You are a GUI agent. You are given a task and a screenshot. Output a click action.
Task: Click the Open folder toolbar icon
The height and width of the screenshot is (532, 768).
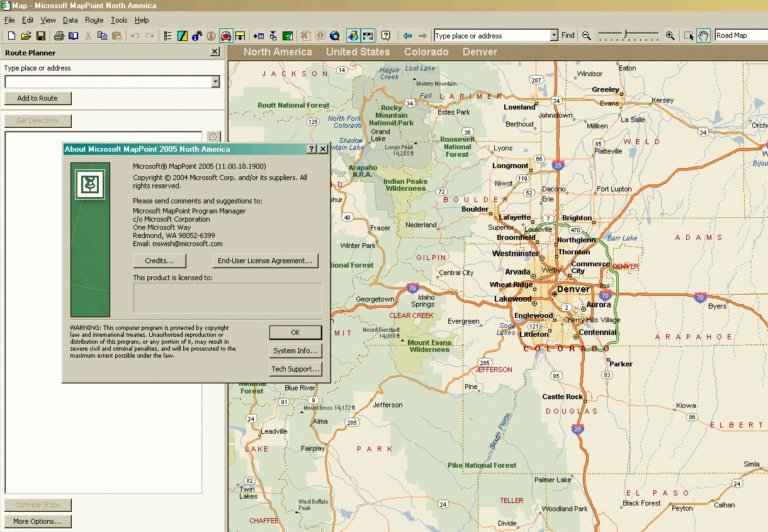[x=26, y=36]
